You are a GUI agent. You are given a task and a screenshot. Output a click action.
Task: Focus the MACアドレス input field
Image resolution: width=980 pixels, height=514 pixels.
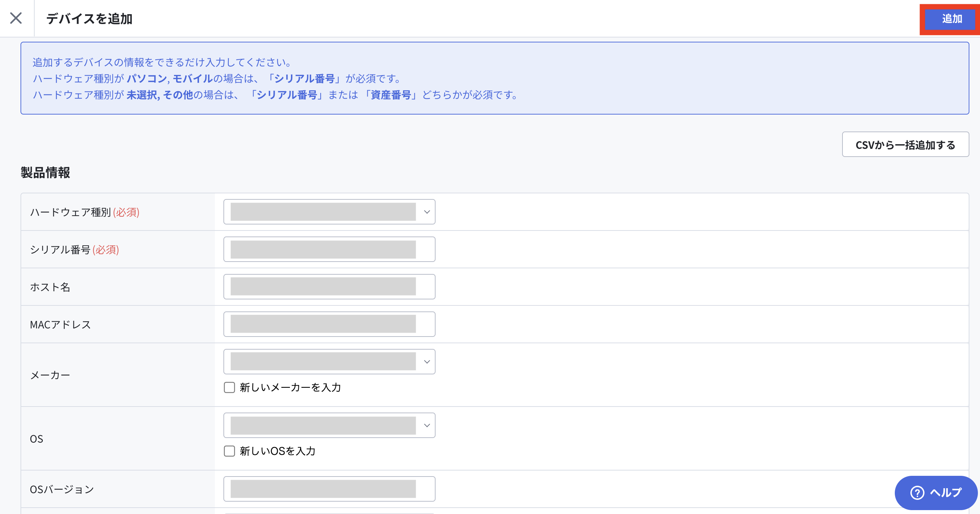[329, 324]
